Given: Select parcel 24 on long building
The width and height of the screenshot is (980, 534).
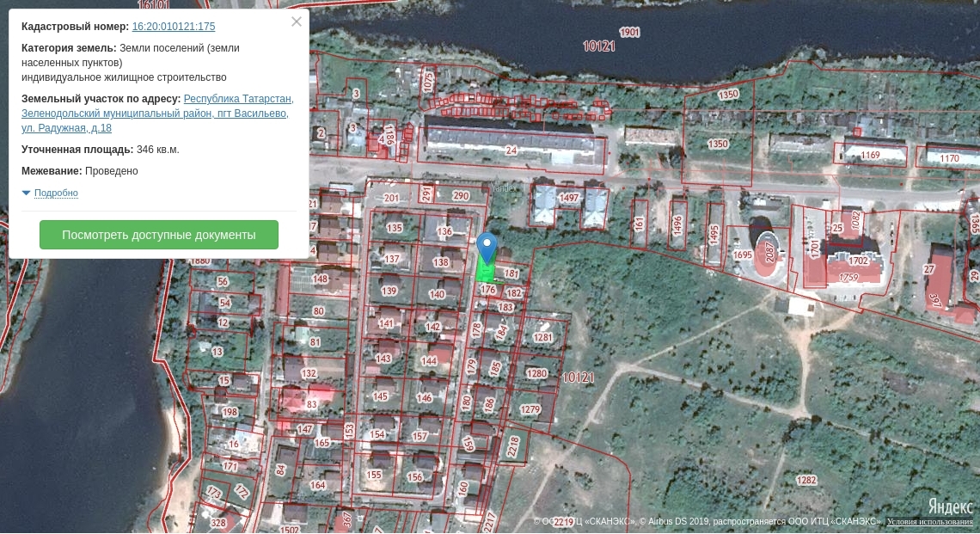Looking at the screenshot, I should (511, 150).
